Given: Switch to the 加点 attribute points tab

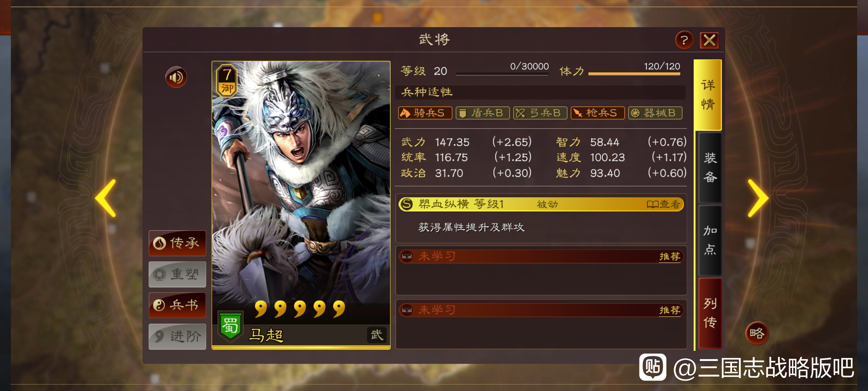Looking at the screenshot, I should coord(710,240).
